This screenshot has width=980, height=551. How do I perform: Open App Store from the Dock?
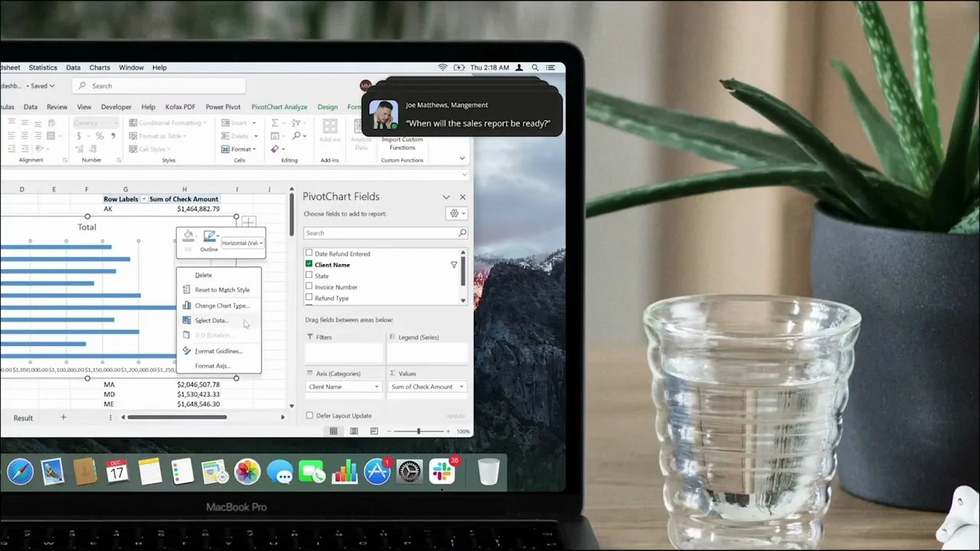click(377, 472)
